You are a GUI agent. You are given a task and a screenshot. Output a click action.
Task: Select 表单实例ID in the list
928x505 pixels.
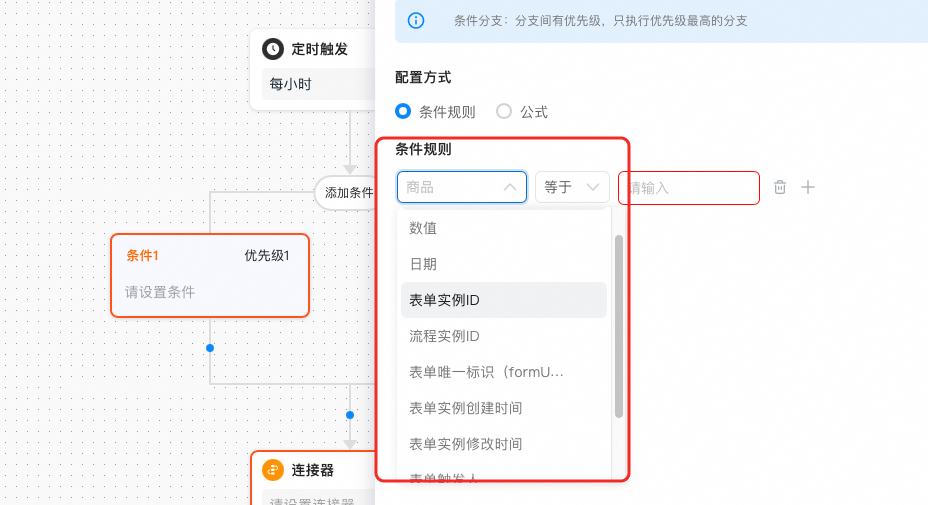pos(444,300)
